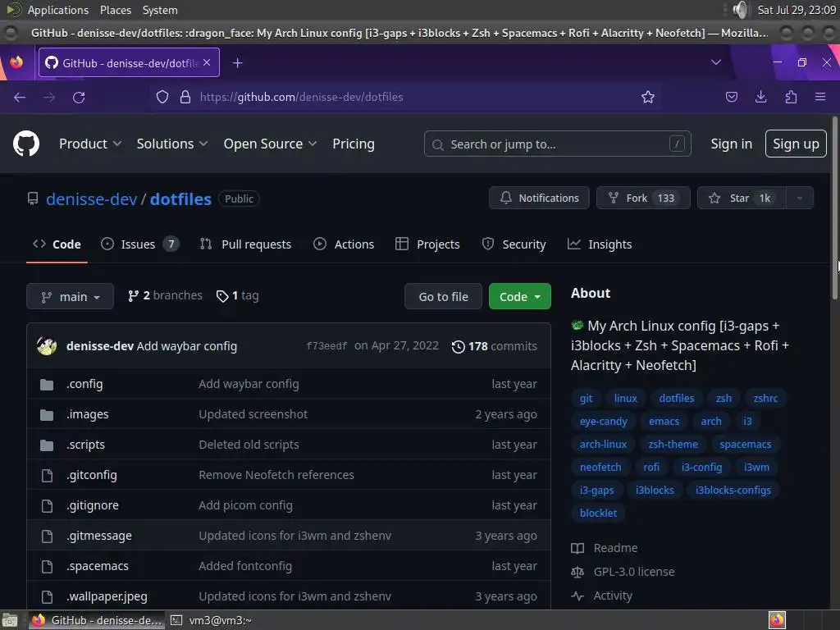Click the Sign in link
The width and height of the screenshot is (840, 630).
pyautogui.click(x=731, y=144)
